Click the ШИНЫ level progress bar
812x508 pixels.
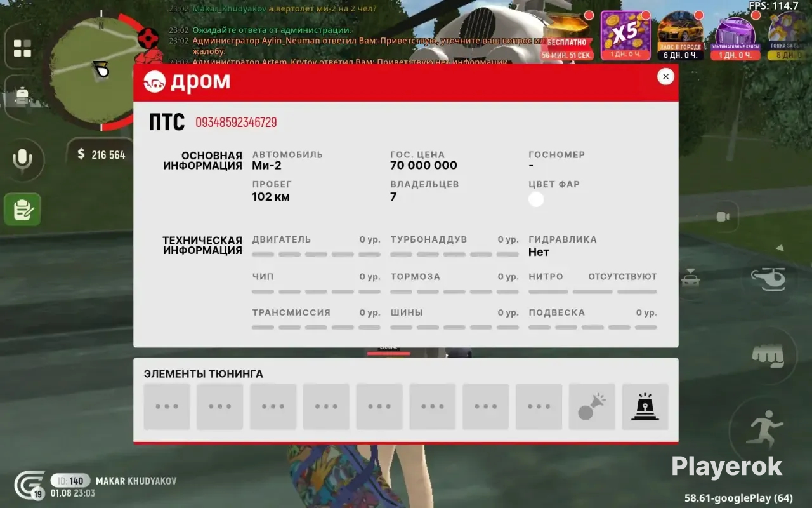pos(454,328)
